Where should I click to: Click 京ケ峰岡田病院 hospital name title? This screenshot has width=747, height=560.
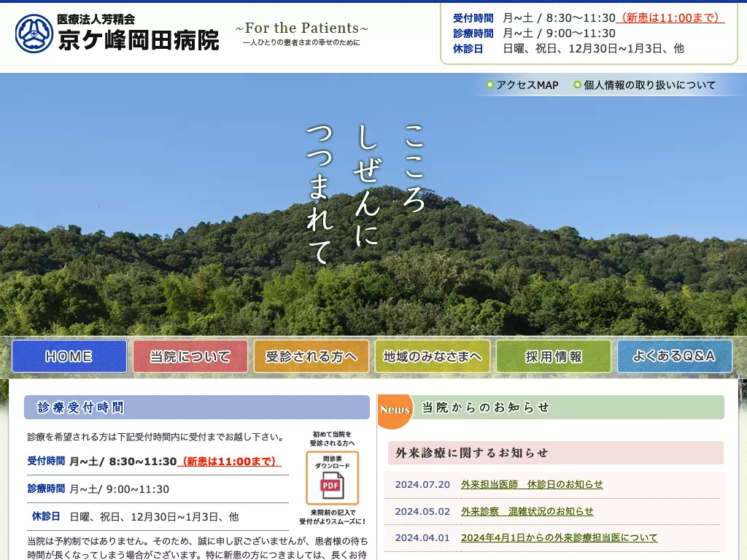(x=139, y=40)
